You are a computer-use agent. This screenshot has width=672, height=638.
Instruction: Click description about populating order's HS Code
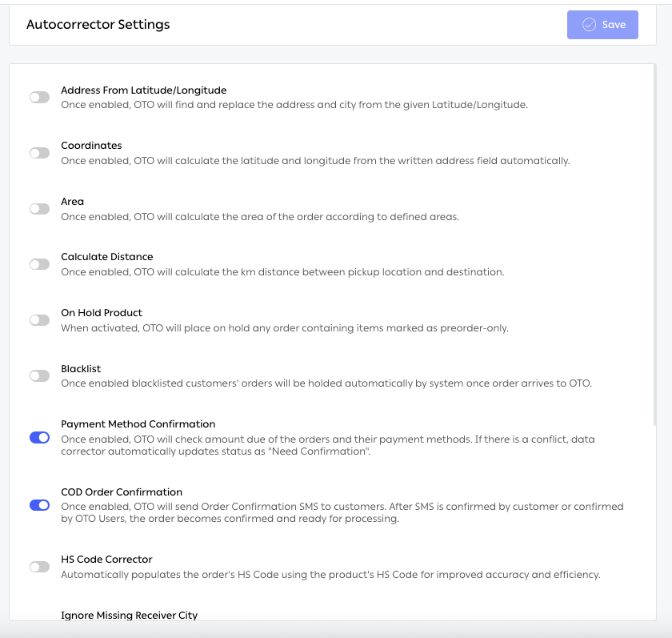(330, 575)
